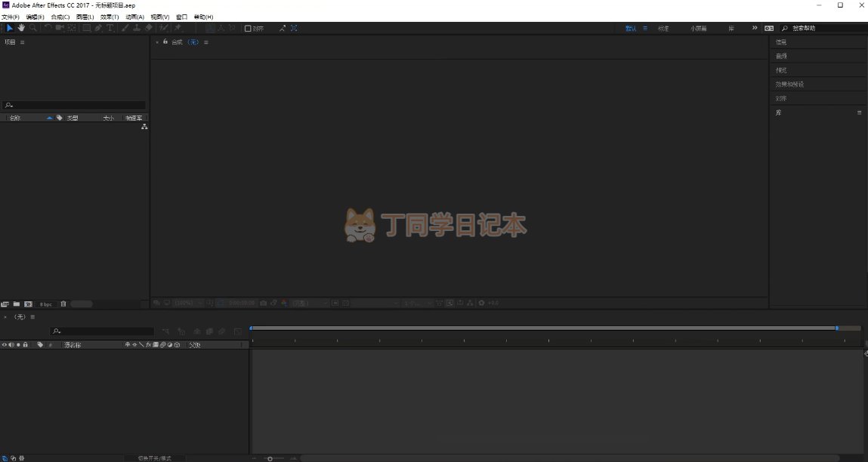Select the Roto Brush tool
This screenshot has width=868, height=462.
point(164,28)
